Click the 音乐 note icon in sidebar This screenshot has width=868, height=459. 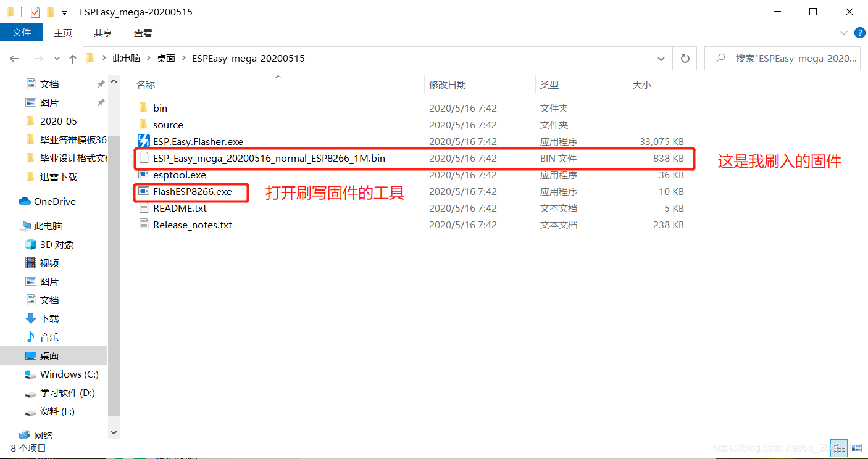[31, 337]
